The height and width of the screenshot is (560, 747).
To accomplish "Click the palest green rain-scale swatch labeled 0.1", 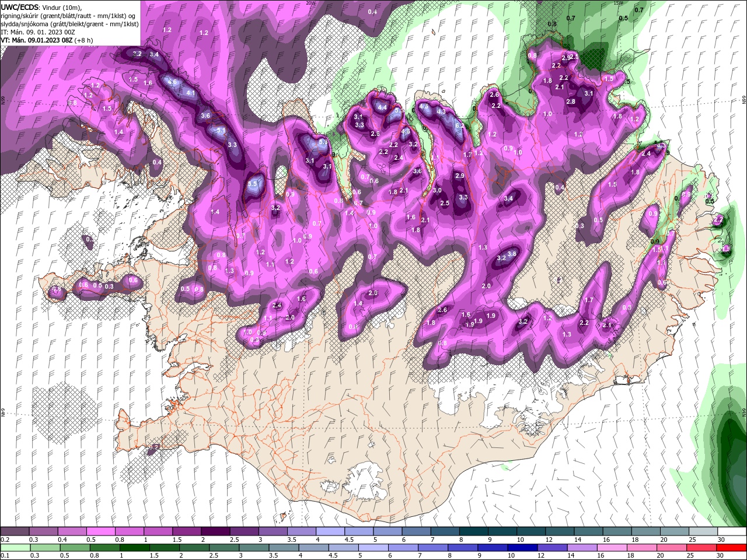I will click(x=15, y=547).
